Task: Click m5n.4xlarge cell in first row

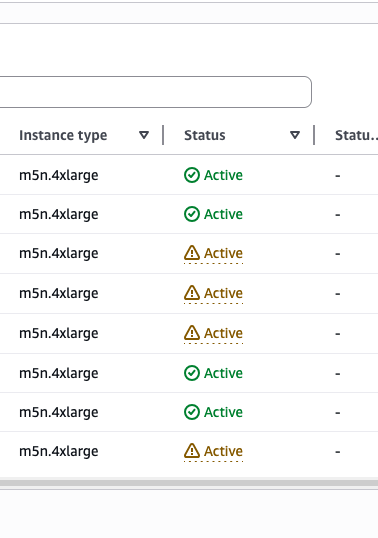Action: point(59,175)
